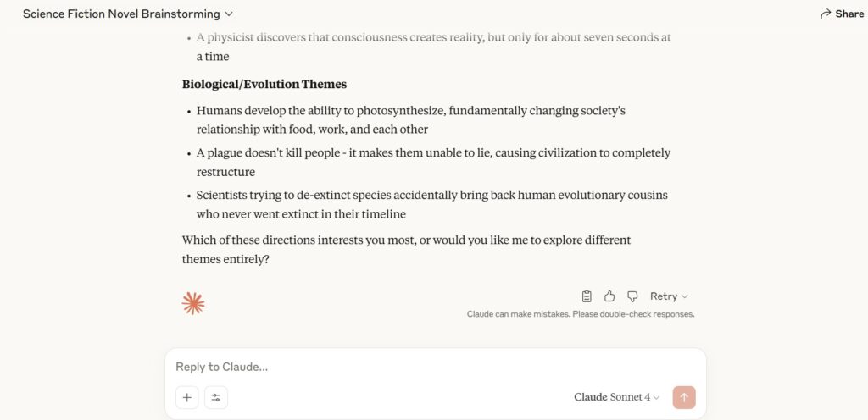This screenshot has height=420, width=868.
Task: Click the photosynthesize idea bullet text
Action: click(x=411, y=120)
